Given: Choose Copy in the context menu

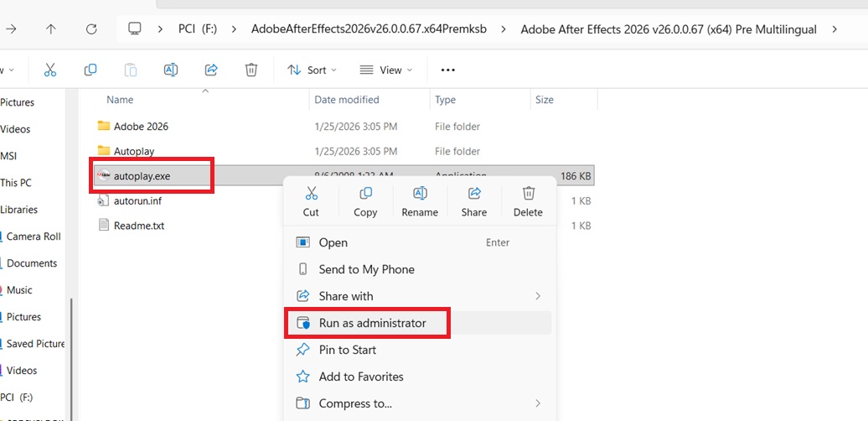Looking at the screenshot, I should [x=365, y=201].
